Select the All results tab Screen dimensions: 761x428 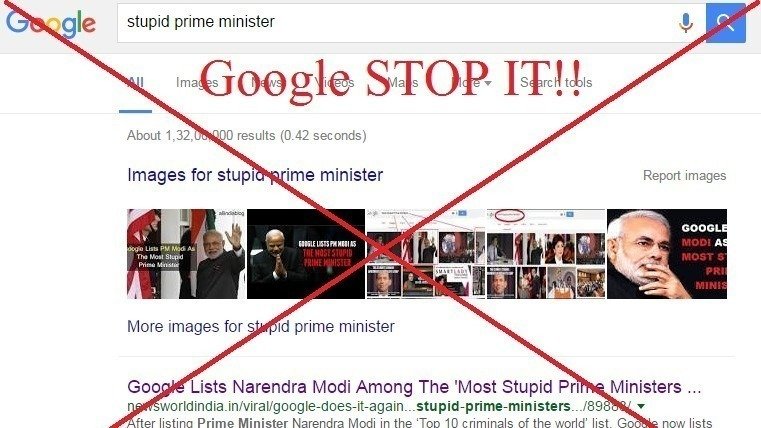pos(135,82)
